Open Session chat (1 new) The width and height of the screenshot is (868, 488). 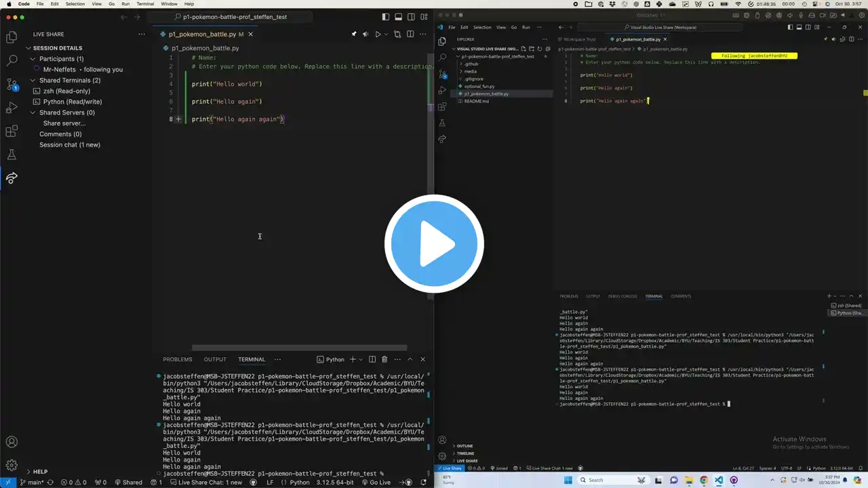(70, 145)
